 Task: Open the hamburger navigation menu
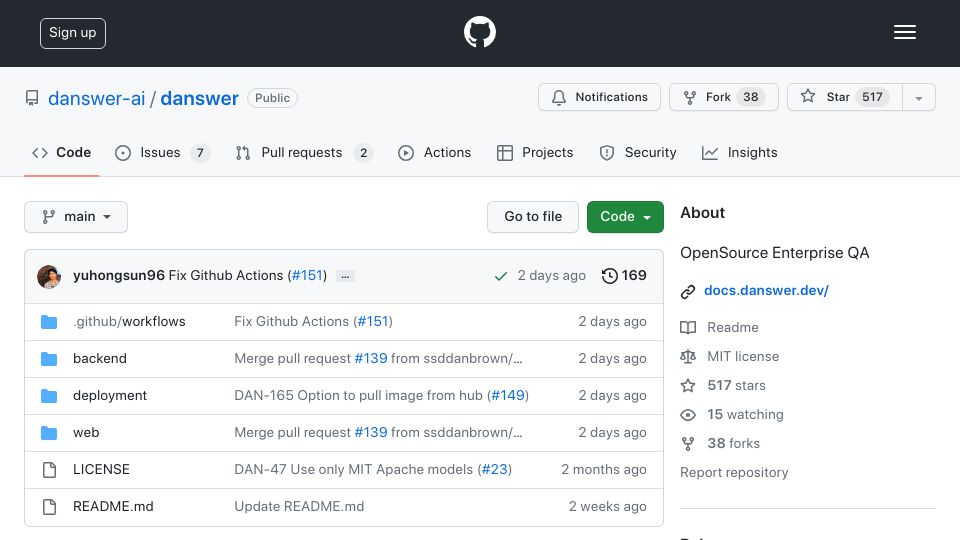point(904,32)
